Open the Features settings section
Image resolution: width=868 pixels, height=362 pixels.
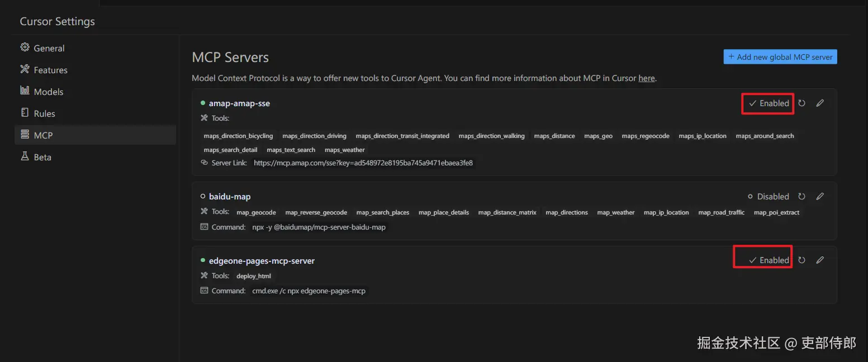pyautogui.click(x=50, y=70)
